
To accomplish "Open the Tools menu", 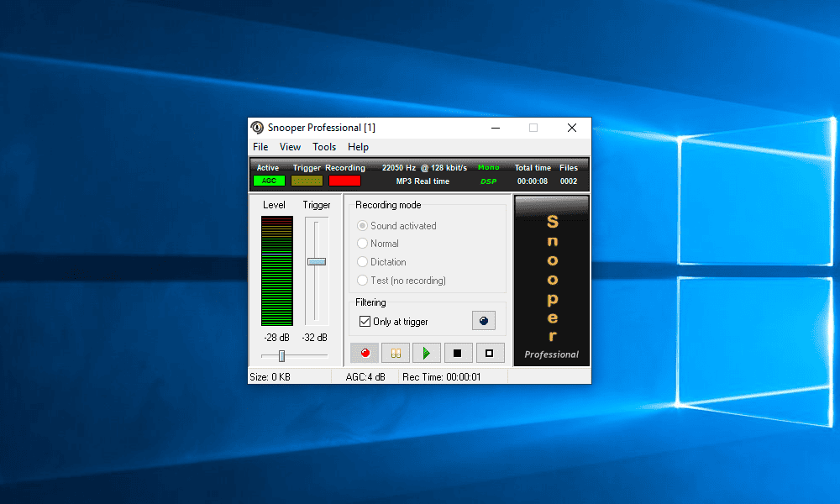I will [x=324, y=147].
